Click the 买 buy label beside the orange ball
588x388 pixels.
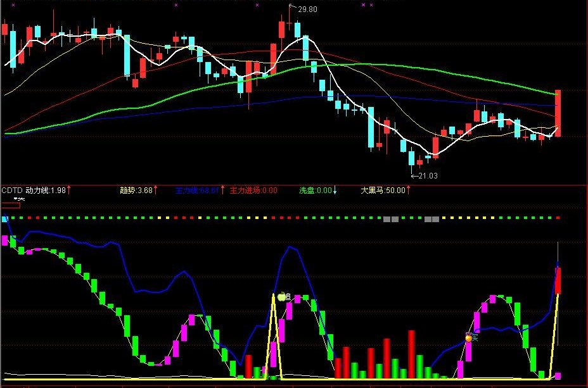(x=475, y=338)
